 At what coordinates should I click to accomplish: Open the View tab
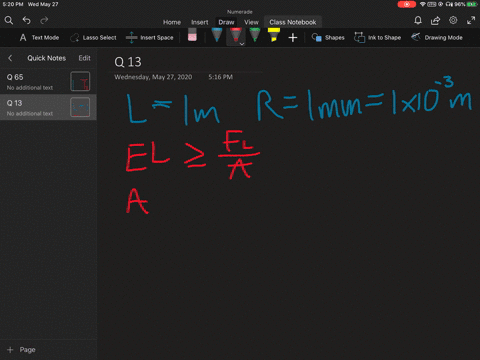click(x=251, y=22)
